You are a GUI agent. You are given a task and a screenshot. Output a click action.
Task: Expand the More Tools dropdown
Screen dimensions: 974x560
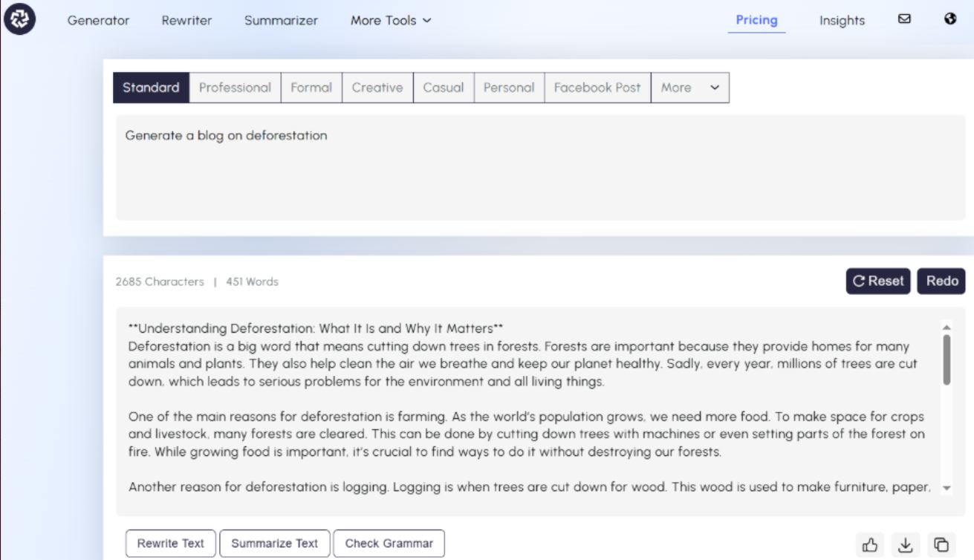[x=390, y=21]
